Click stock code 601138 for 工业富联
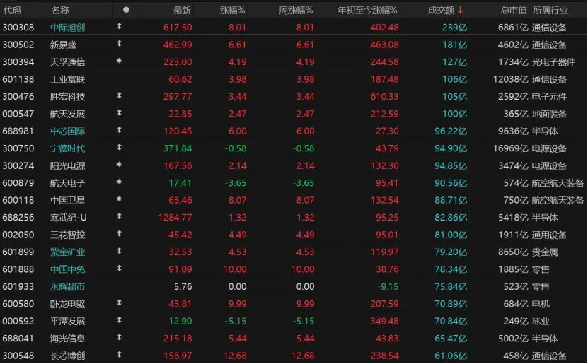 point(17,79)
